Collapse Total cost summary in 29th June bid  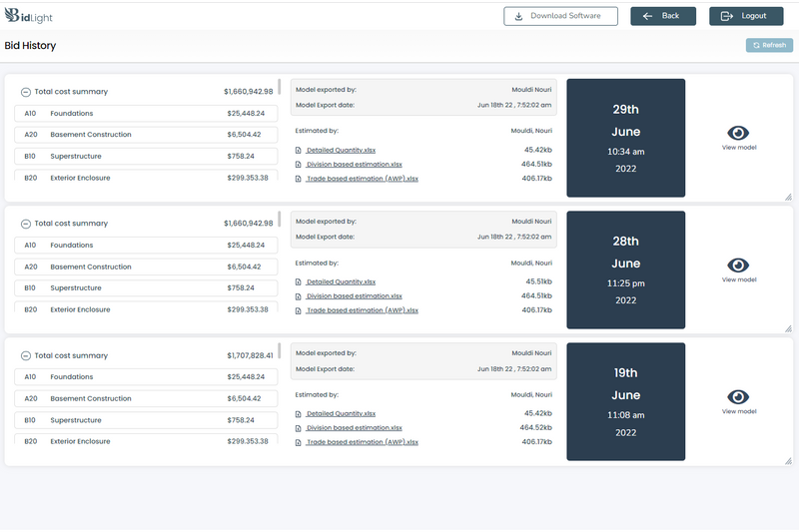[x=26, y=92]
